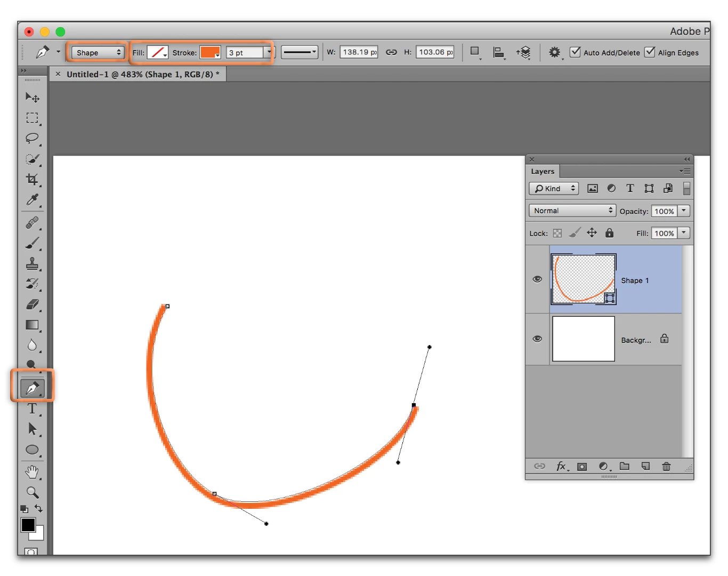Open the Opacity slider dropdown
This screenshot has height=576, width=728.
pos(684,211)
